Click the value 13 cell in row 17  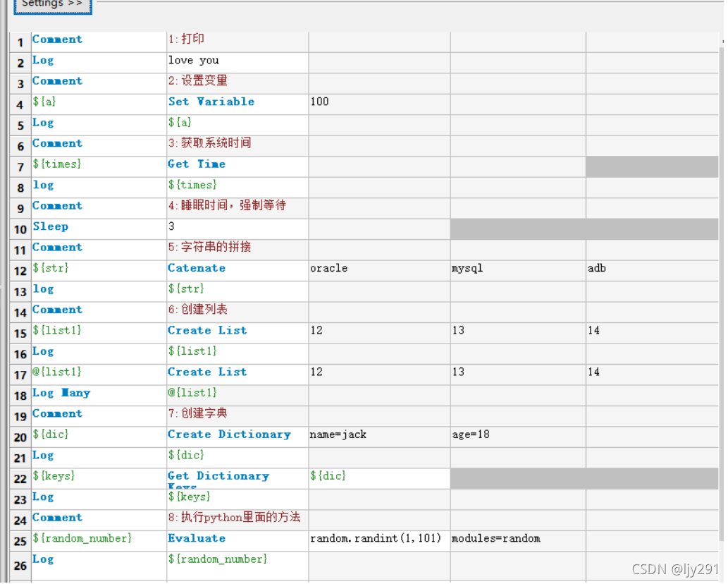point(518,375)
